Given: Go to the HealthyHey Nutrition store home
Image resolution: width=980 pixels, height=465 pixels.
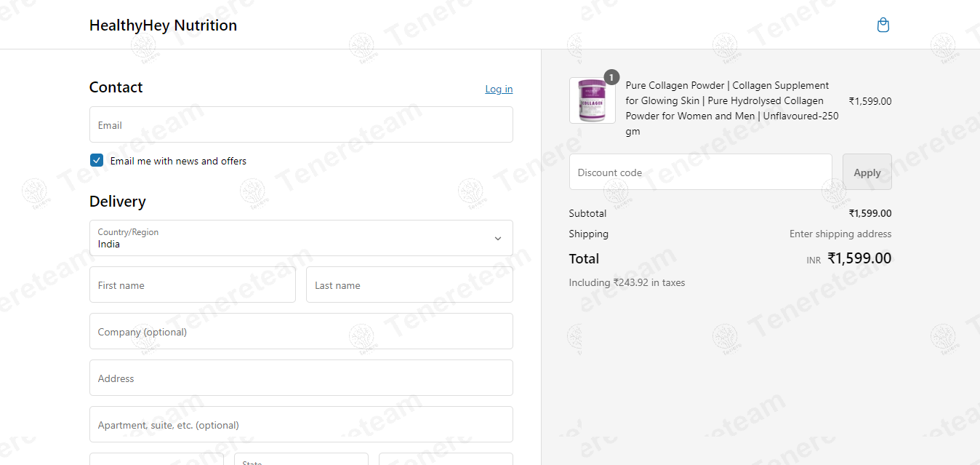Looking at the screenshot, I should [163, 25].
